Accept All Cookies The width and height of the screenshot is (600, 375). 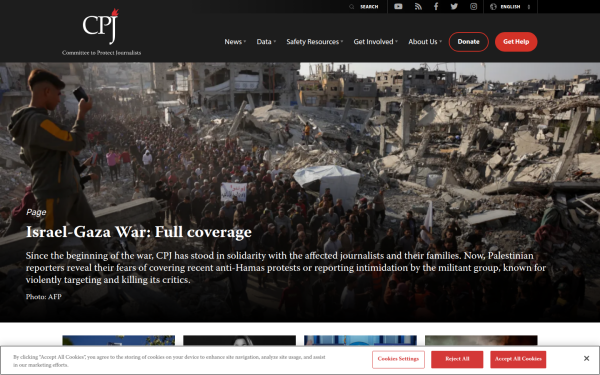518,359
